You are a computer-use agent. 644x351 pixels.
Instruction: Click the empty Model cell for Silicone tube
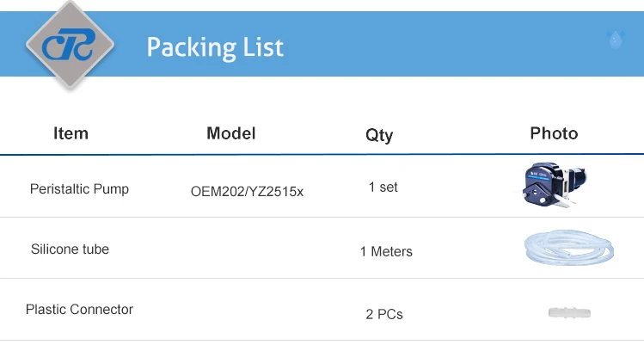tap(247, 249)
